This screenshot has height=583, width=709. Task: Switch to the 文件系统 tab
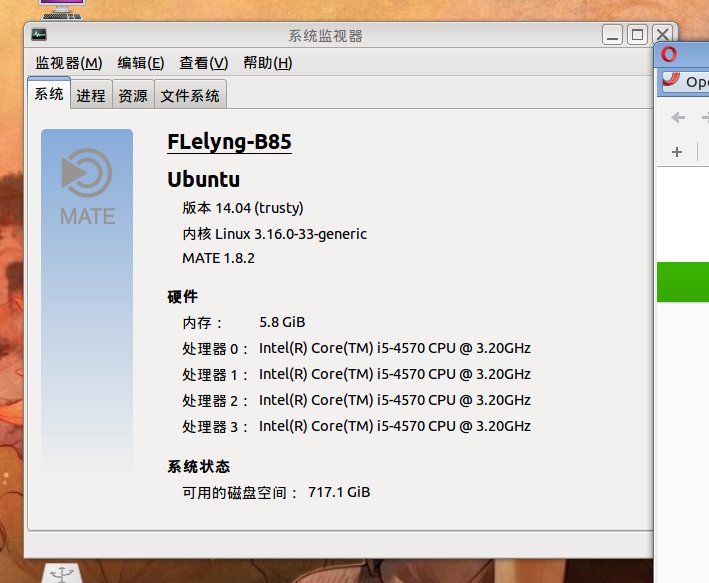(x=190, y=95)
